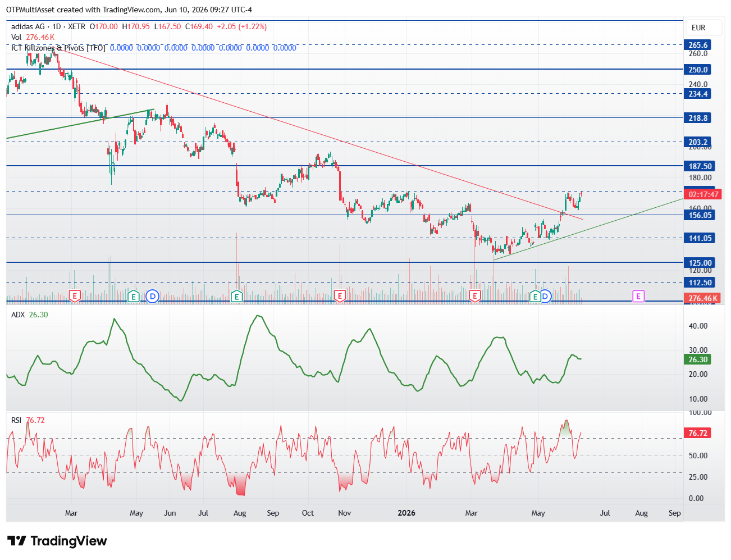Click the red earnings E marker near November

[x=339, y=296]
